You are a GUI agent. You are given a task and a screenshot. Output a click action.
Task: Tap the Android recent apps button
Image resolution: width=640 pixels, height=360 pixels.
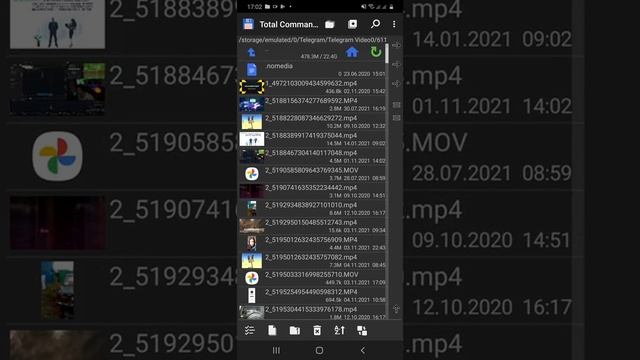pyautogui.click(x=276, y=350)
